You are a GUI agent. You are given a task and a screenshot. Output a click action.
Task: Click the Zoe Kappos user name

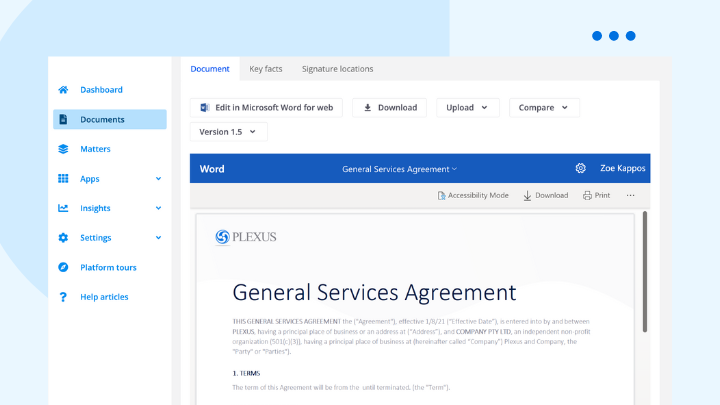point(623,168)
